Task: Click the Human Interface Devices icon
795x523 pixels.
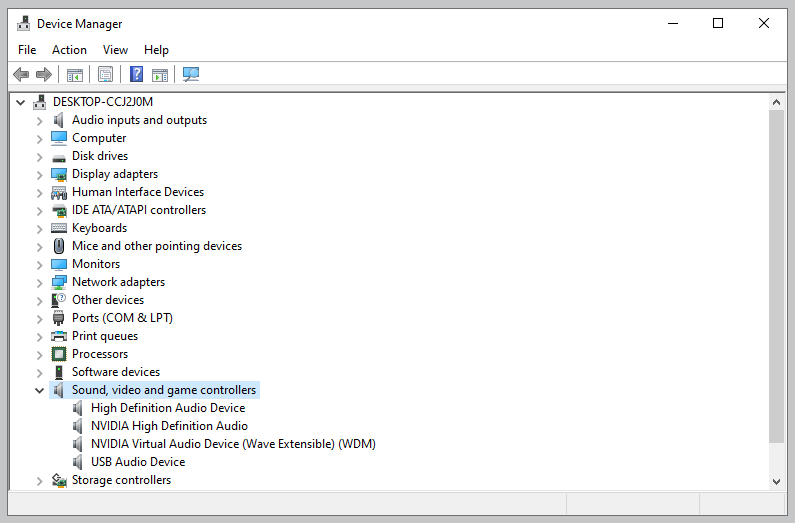Action: coord(59,193)
